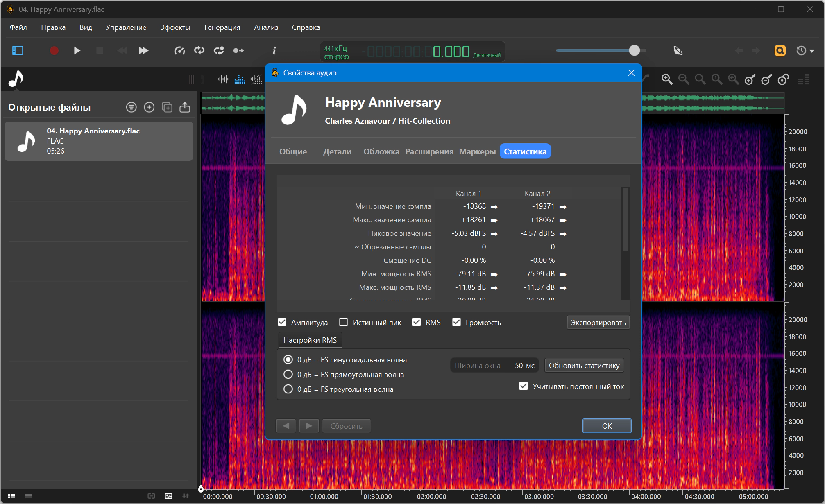
Task: Switch to waveform view icon
Action: point(223,79)
